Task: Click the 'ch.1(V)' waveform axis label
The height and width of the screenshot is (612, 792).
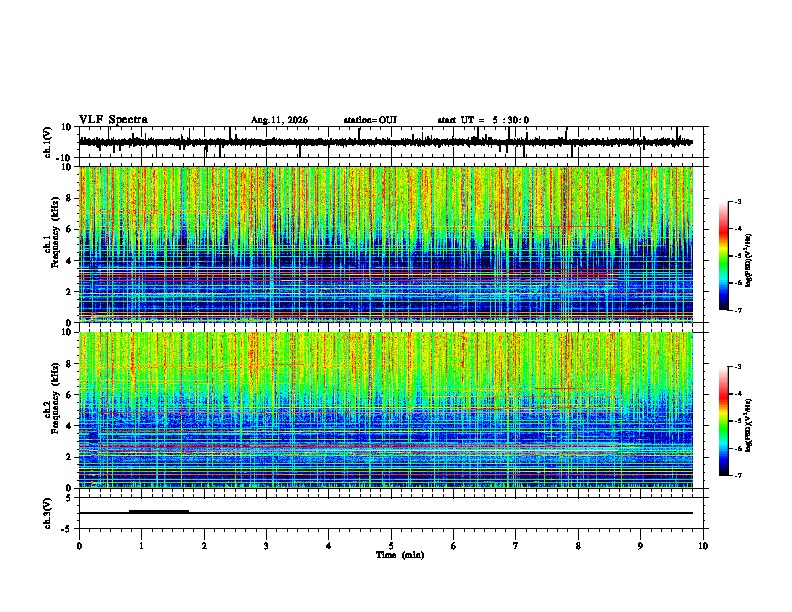Action: (x=48, y=142)
